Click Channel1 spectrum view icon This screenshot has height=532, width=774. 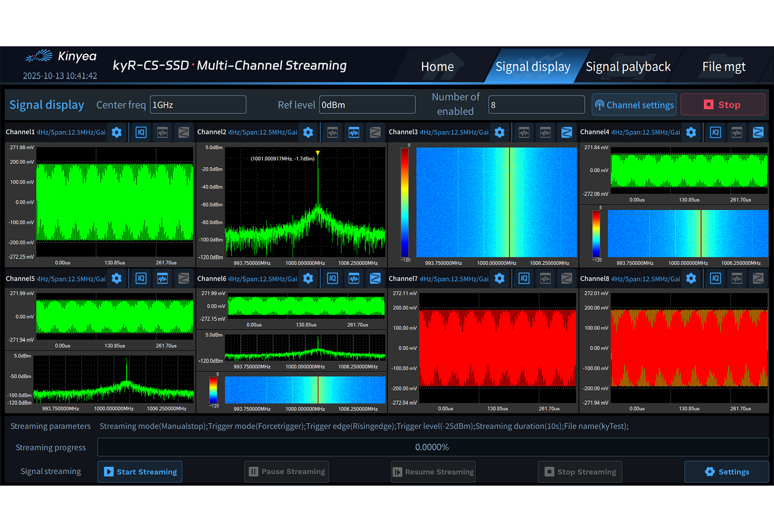(163, 133)
